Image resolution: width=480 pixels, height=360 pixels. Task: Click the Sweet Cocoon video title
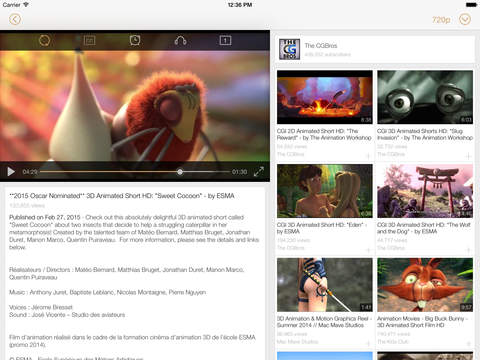point(122,196)
